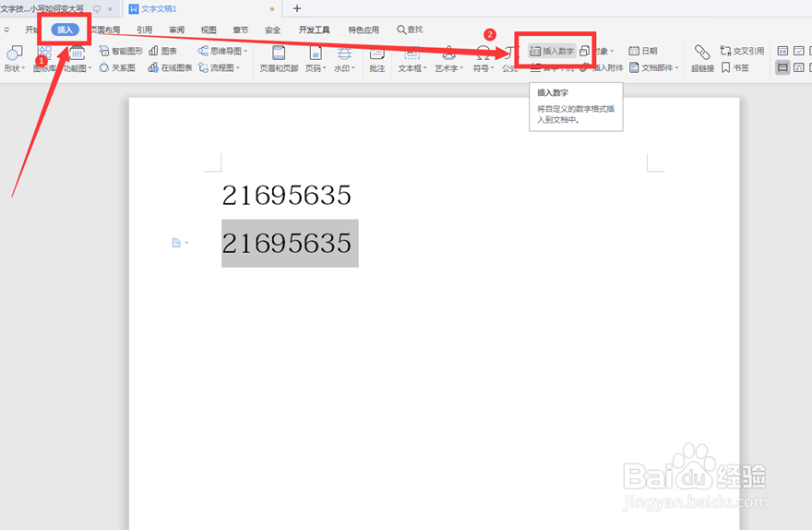Viewport: 812px width, 530px height.
Task: Add a Comment (批注)
Action: [377, 58]
